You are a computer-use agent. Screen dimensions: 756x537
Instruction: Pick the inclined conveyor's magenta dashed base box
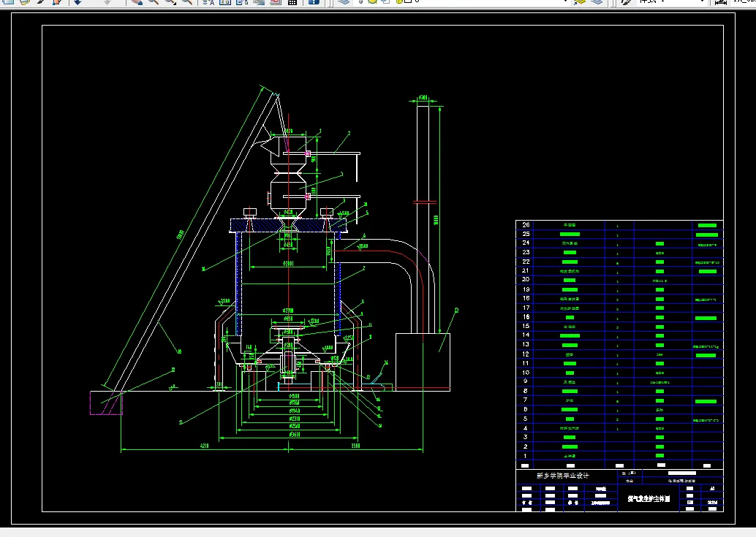[x=106, y=403]
